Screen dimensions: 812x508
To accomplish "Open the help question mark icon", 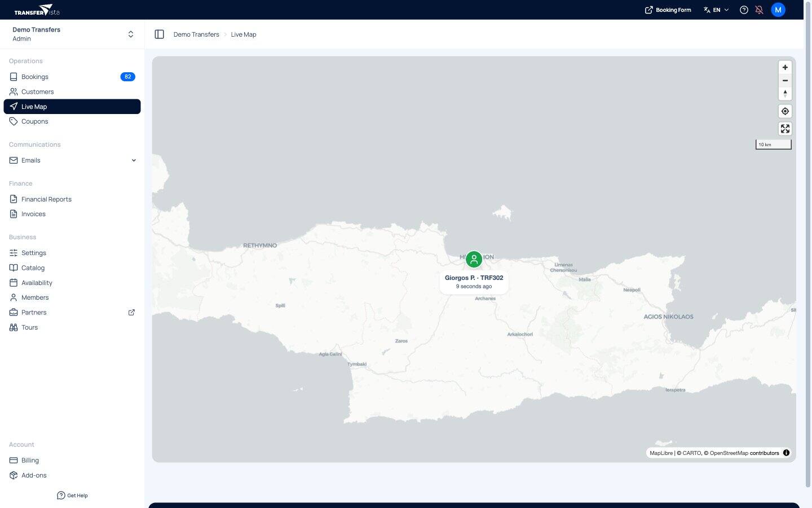I will tap(744, 10).
